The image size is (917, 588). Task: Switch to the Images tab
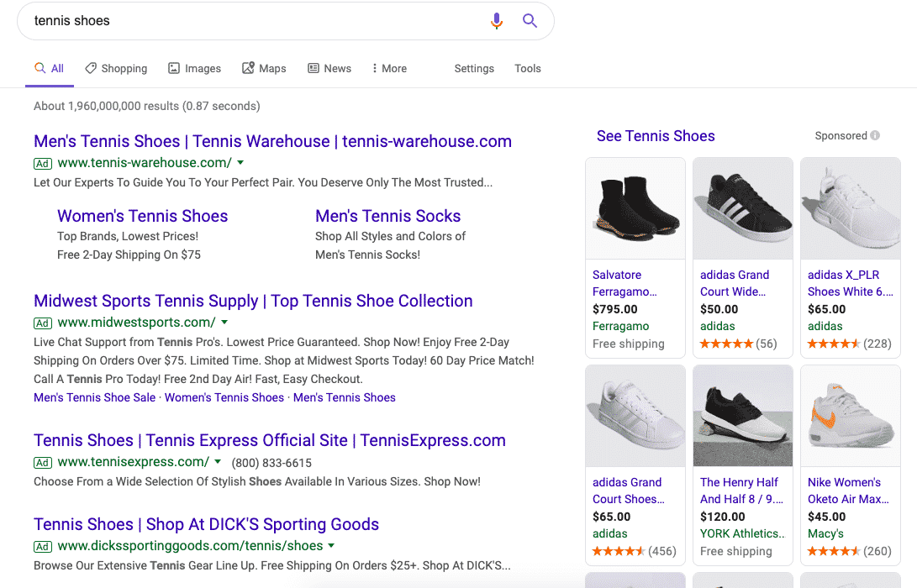pos(195,68)
